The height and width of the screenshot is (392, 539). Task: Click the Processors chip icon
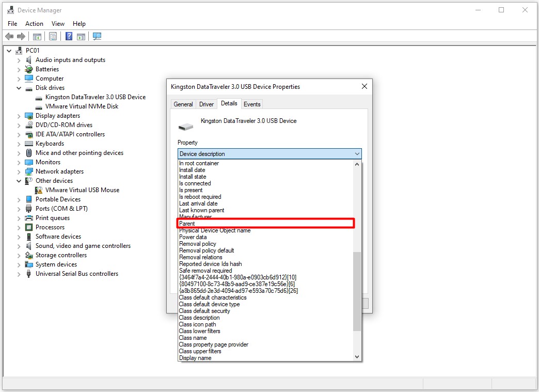click(29, 227)
